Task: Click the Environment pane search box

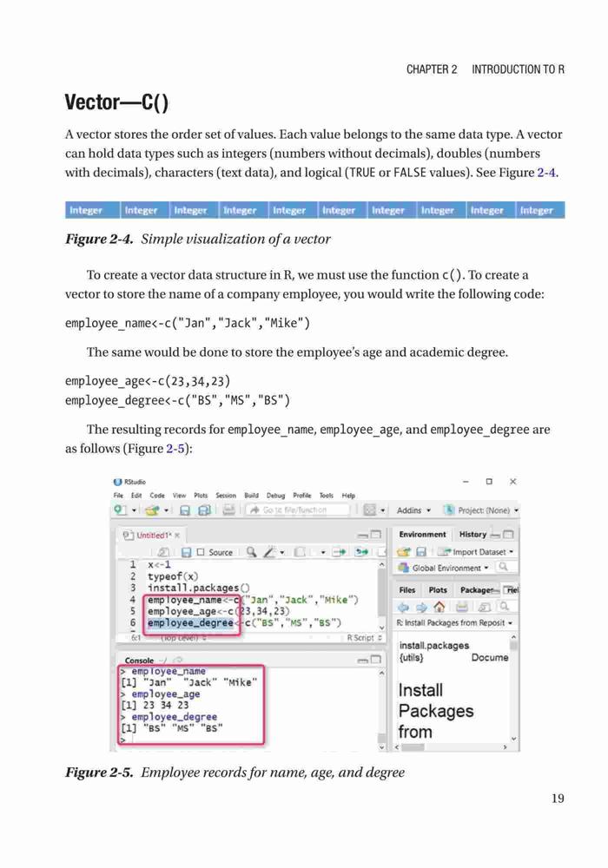Action: [x=506, y=568]
